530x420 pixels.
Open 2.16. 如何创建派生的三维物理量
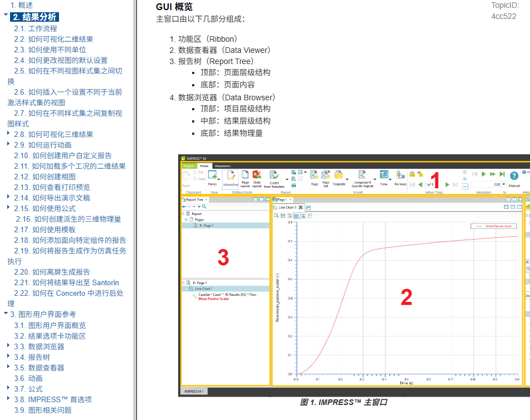tap(68, 219)
